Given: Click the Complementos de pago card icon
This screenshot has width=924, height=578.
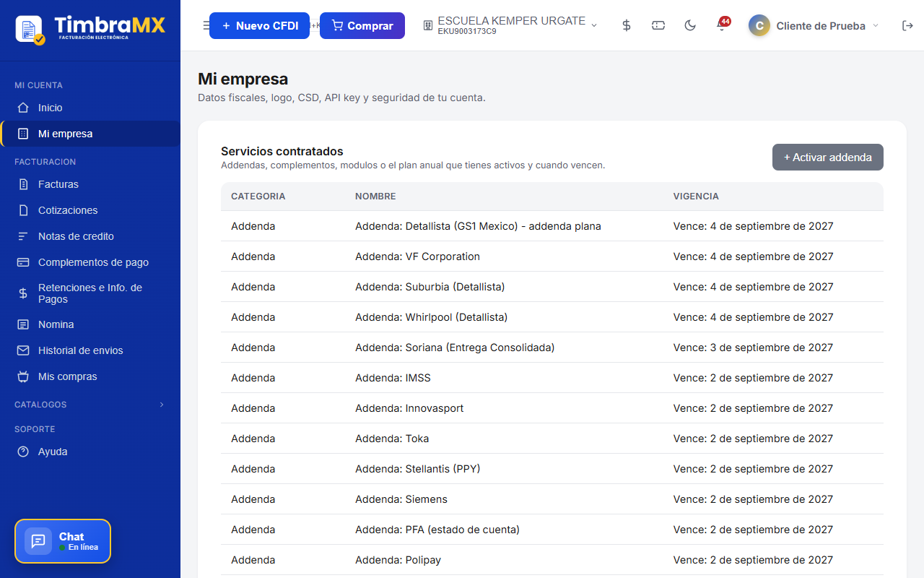Looking at the screenshot, I should tap(23, 262).
